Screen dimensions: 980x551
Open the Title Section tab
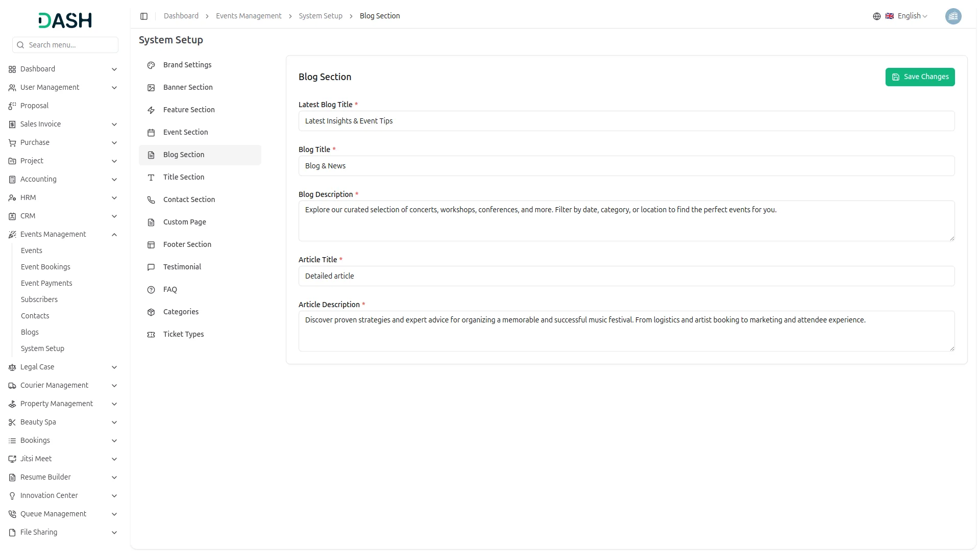pyautogui.click(x=184, y=177)
